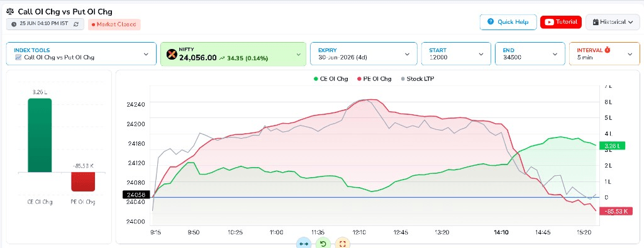Viewport: 644px width, 248px height.
Task: Open the Start strike dropdown
Action: point(457,54)
